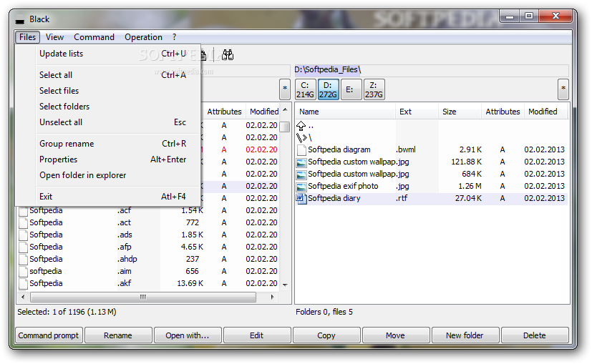
Task: Click the left panel horizontal scrollbar thumb
Action: coord(143,297)
